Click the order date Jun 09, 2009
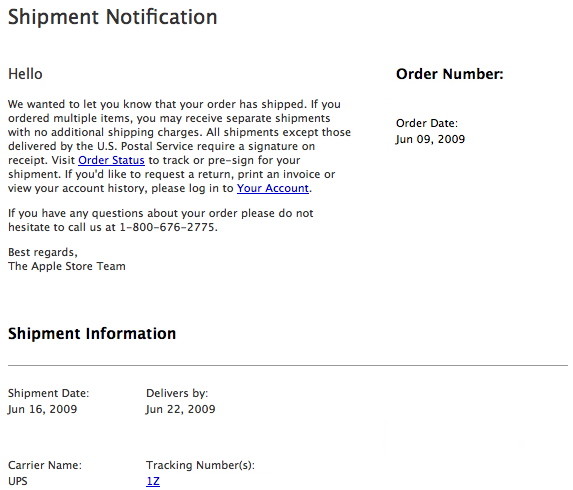573x490 pixels. (x=430, y=139)
